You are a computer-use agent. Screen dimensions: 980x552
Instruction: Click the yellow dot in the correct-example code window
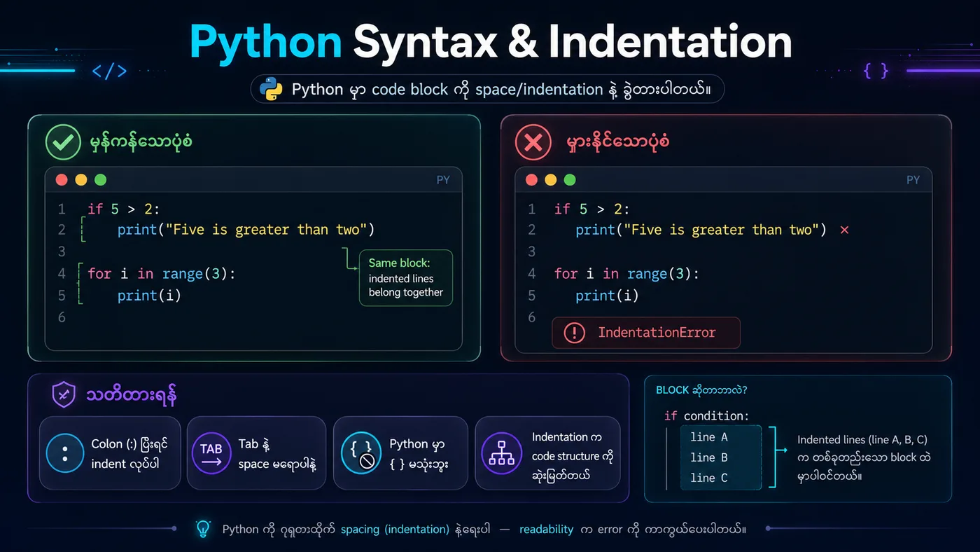point(80,180)
